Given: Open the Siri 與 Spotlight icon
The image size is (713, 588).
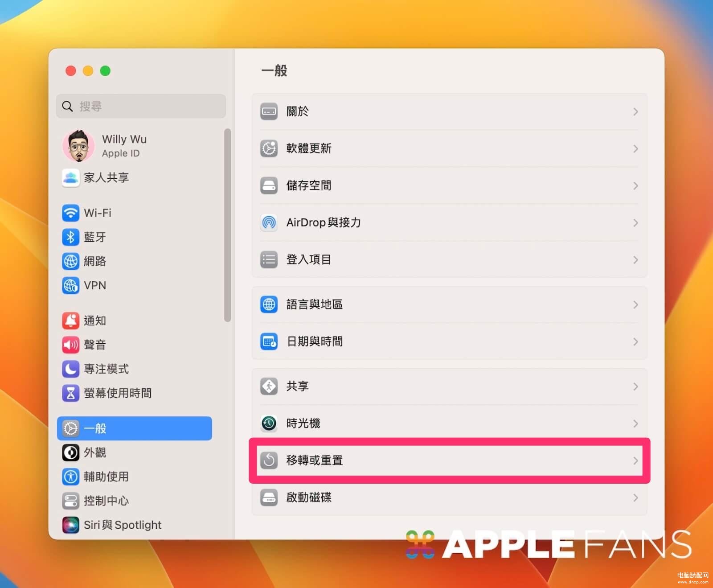Looking at the screenshot, I should (x=70, y=525).
